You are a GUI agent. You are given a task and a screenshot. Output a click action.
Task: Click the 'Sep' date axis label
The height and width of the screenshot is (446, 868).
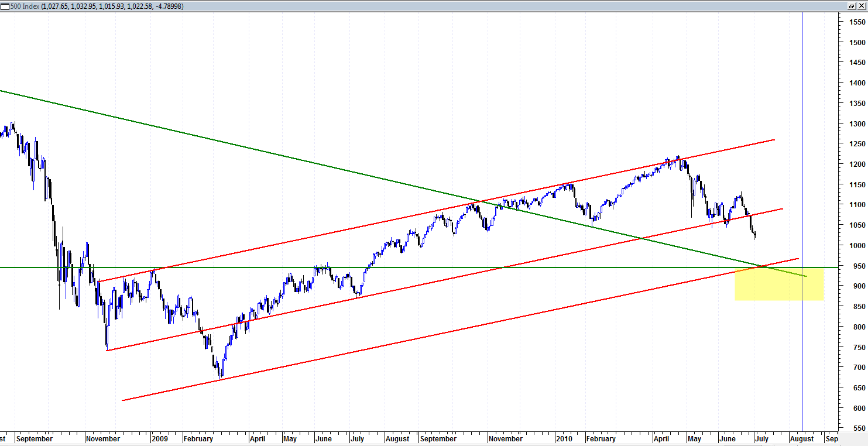point(832,438)
